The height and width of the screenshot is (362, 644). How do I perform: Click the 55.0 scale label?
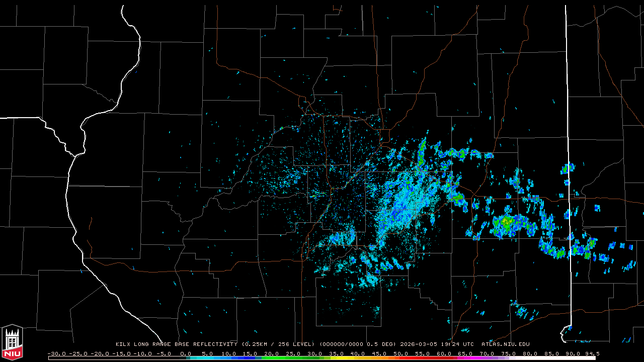tap(423, 354)
